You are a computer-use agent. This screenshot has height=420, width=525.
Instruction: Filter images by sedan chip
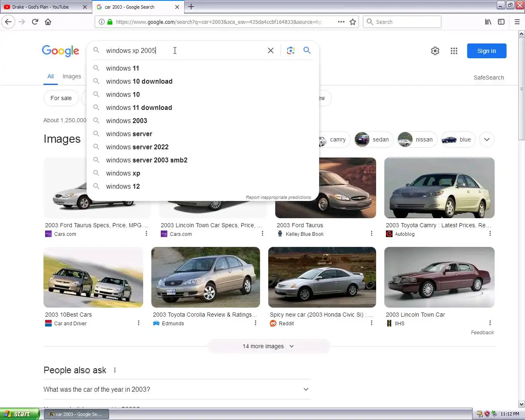374,139
